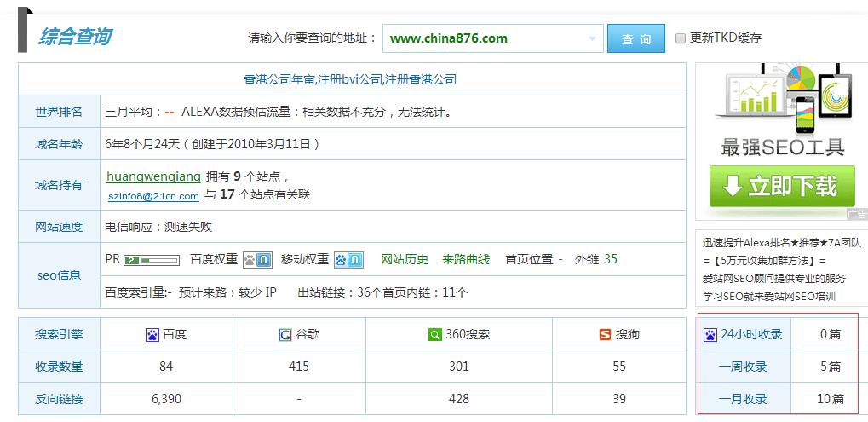Expand the URL address dropdown arrow
Screen dimensions: 868x422
click(x=592, y=38)
